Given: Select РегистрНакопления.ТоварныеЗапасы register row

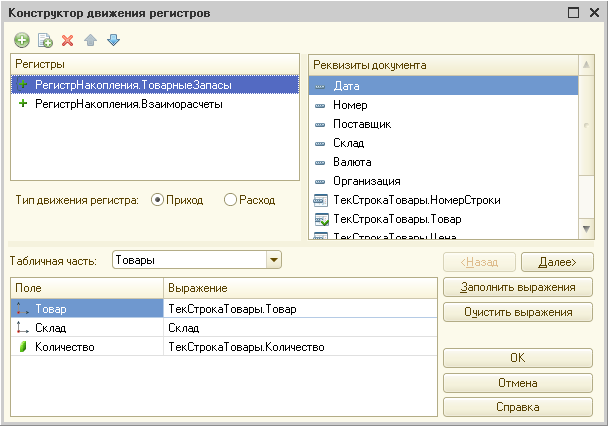Looking at the screenshot, I should pyautogui.click(x=155, y=85).
